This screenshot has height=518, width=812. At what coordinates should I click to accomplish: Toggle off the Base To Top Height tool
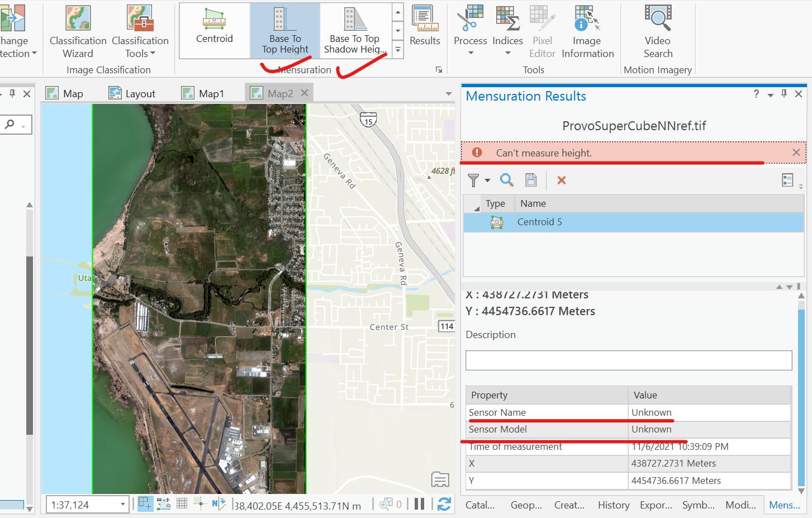click(284, 29)
